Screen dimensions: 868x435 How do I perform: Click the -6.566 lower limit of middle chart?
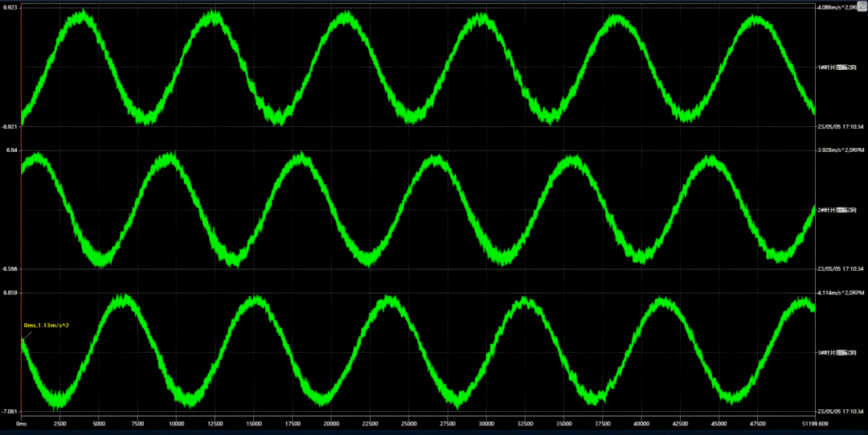pos(10,269)
